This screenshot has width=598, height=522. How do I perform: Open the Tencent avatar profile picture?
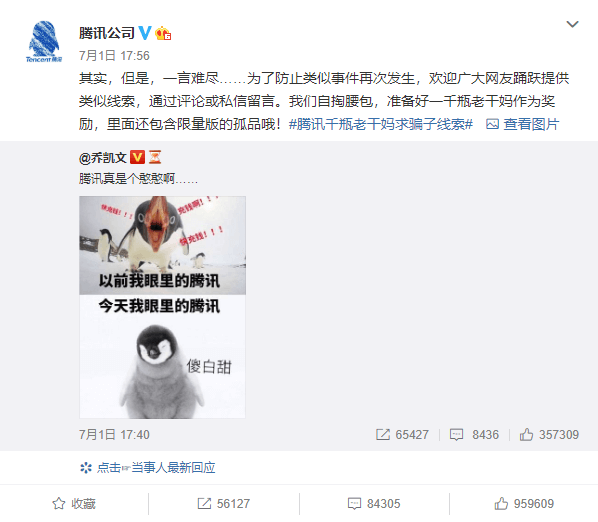click(x=44, y=41)
